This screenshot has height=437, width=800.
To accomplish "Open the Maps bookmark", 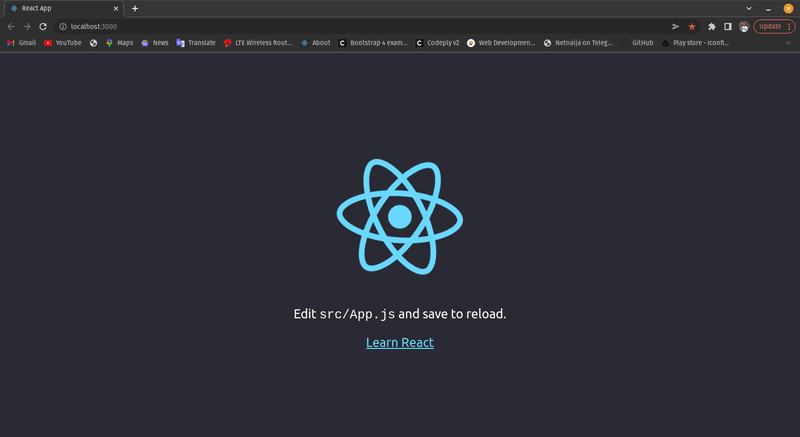I will (x=119, y=43).
